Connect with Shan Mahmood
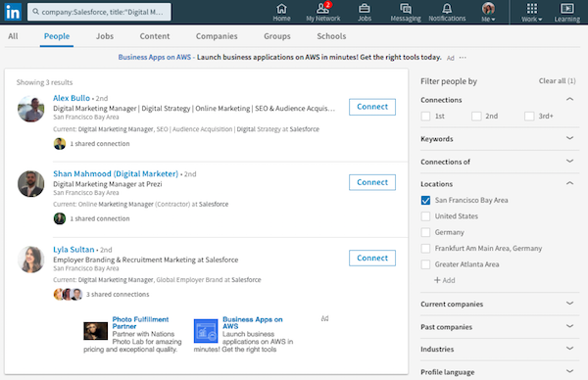This screenshot has height=380, width=588. (372, 182)
